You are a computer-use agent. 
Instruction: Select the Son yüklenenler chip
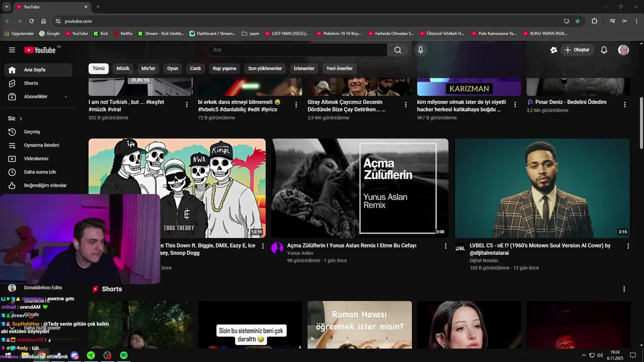(x=265, y=68)
